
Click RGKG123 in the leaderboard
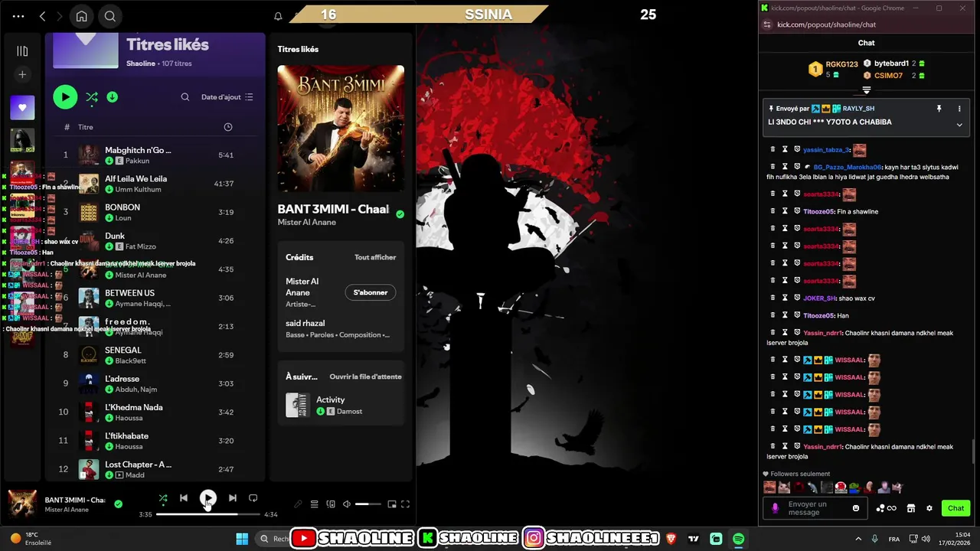click(x=841, y=64)
